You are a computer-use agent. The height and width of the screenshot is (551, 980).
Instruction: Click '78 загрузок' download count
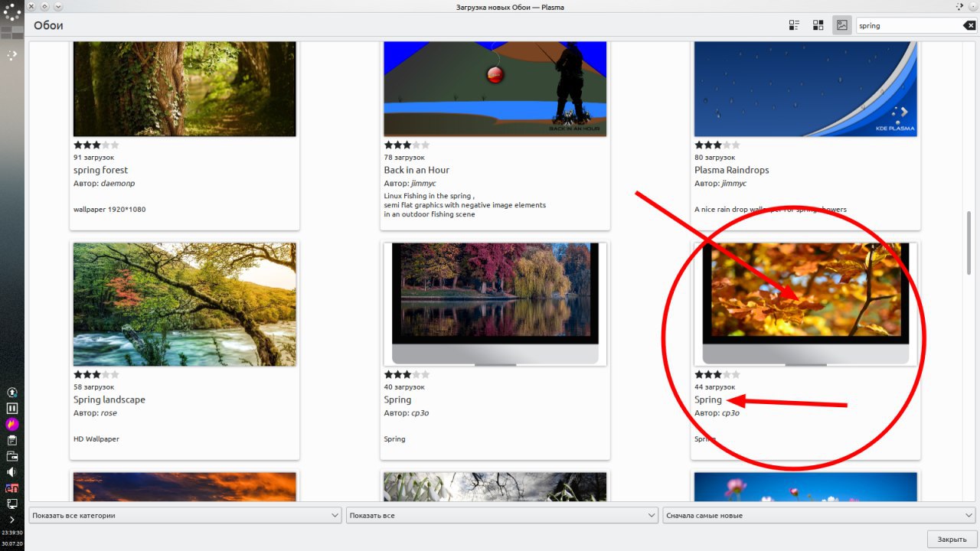click(404, 157)
